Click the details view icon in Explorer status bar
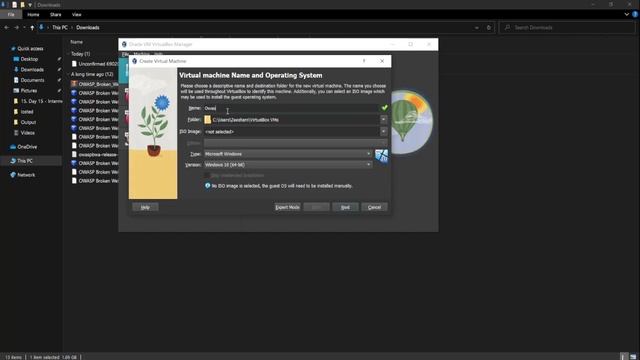This screenshot has width=640, height=360. point(623,356)
